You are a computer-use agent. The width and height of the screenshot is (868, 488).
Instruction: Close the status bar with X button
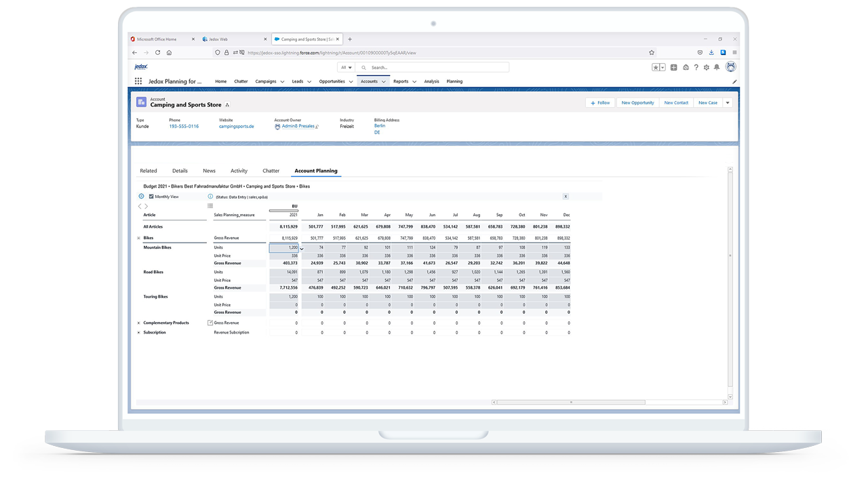click(x=566, y=197)
